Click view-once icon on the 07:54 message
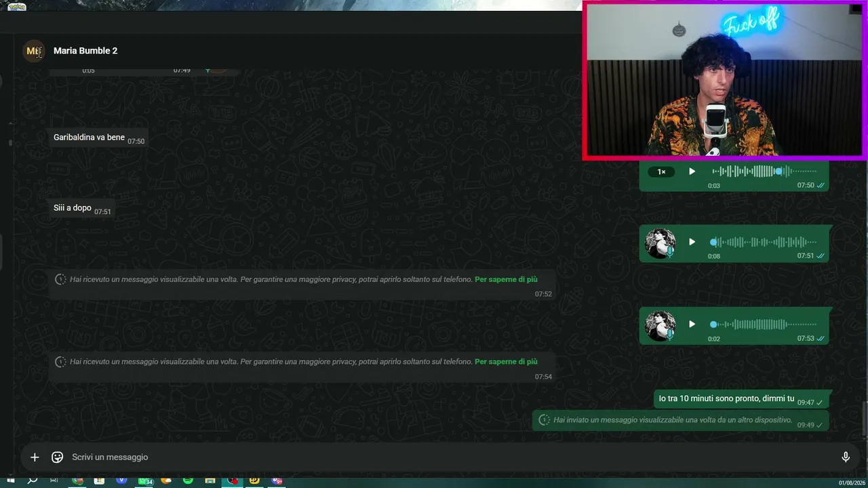 pyautogui.click(x=60, y=362)
